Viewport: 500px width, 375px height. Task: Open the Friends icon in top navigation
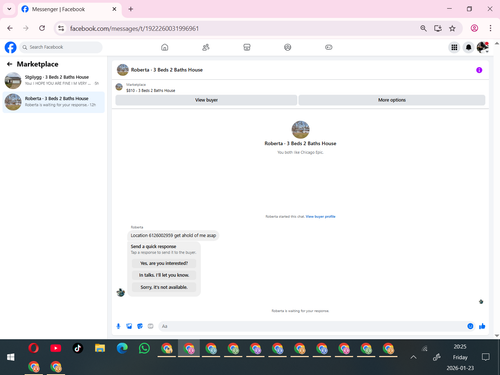coord(206,47)
